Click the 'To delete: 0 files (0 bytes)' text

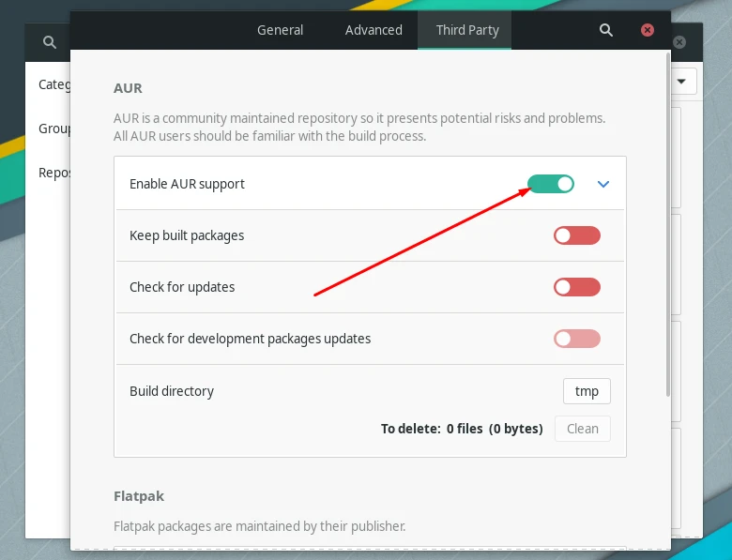pyautogui.click(x=462, y=429)
